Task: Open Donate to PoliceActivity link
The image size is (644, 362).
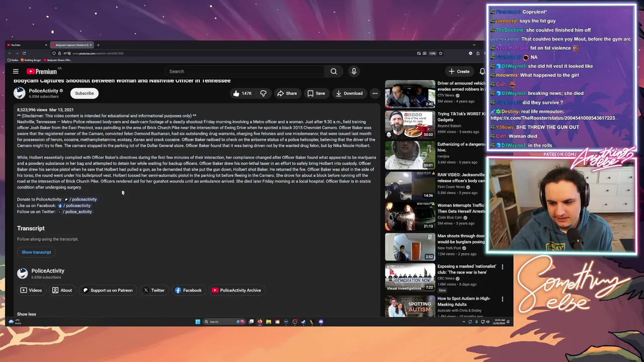Action: point(80,200)
